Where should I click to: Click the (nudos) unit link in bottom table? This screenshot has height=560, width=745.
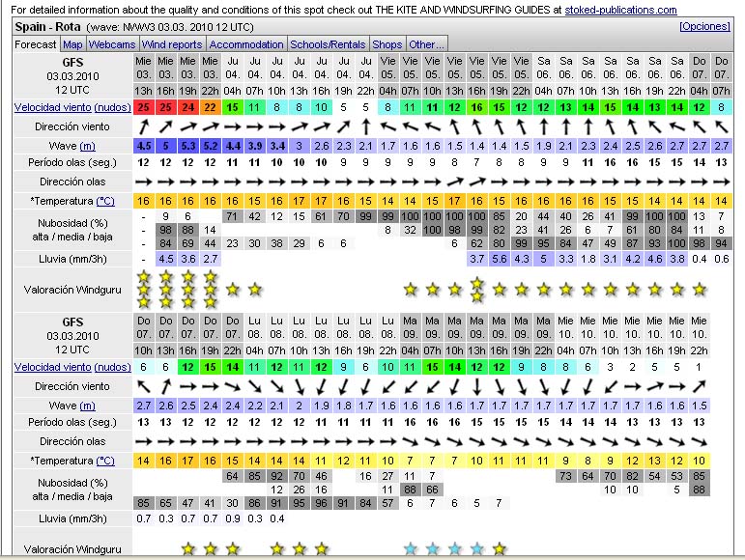[x=112, y=367]
